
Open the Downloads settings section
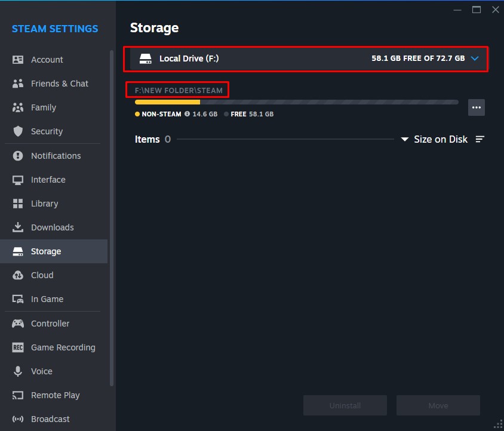pyautogui.click(x=52, y=227)
